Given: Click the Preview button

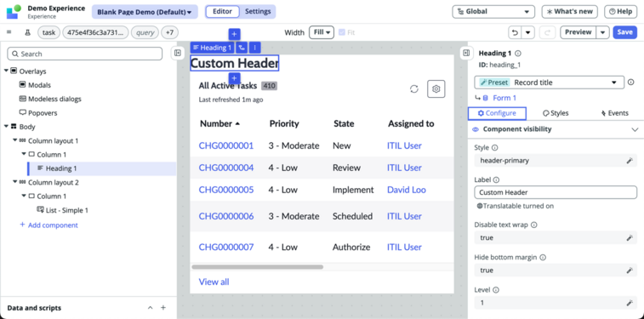Looking at the screenshot, I should 578,32.
